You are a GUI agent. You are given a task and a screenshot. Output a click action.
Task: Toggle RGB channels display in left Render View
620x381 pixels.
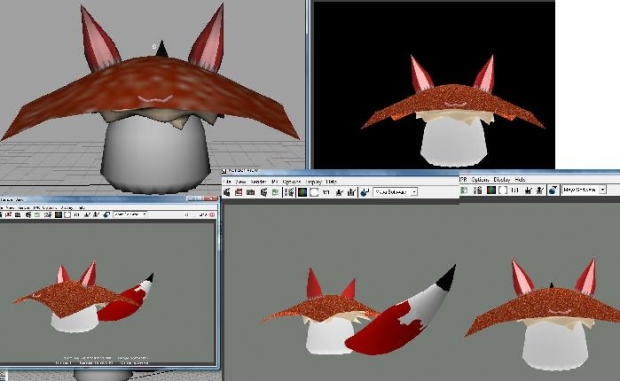coord(59,215)
